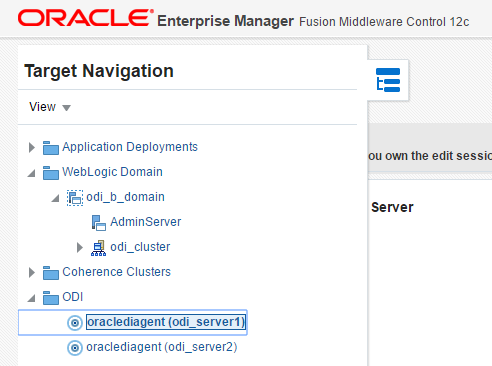The height and width of the screenshot is (366, 492).
Task: Collapse the odi_b_domain node
Action: coord(55,198)
